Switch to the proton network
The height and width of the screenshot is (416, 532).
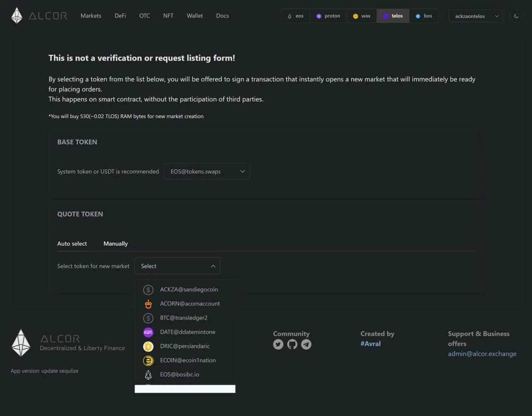coord(328,16)
